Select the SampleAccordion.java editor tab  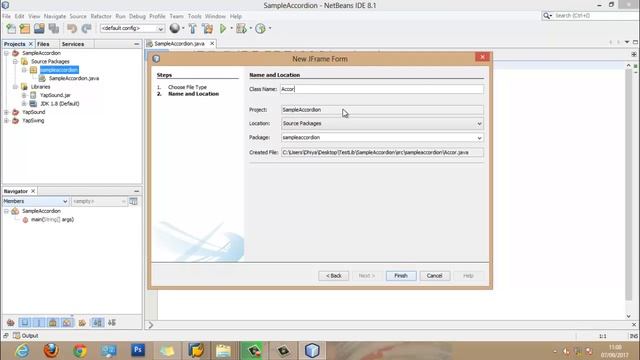(179, 44)
